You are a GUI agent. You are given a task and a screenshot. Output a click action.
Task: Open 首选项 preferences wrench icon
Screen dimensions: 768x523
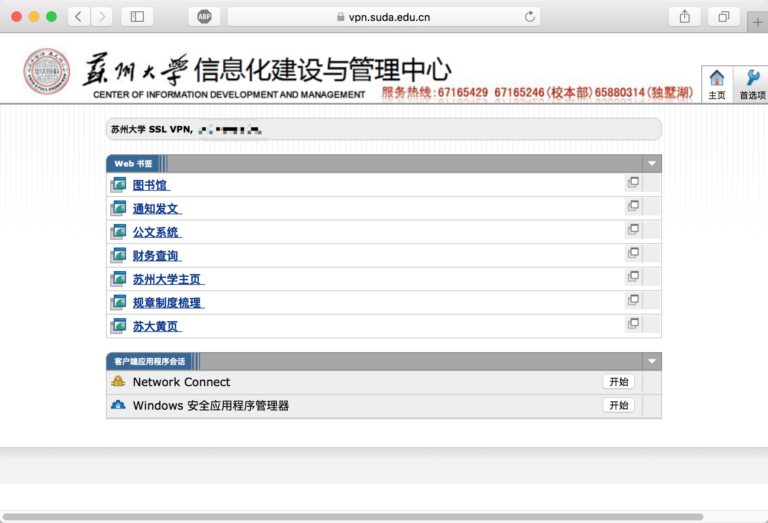pos(752,84)
